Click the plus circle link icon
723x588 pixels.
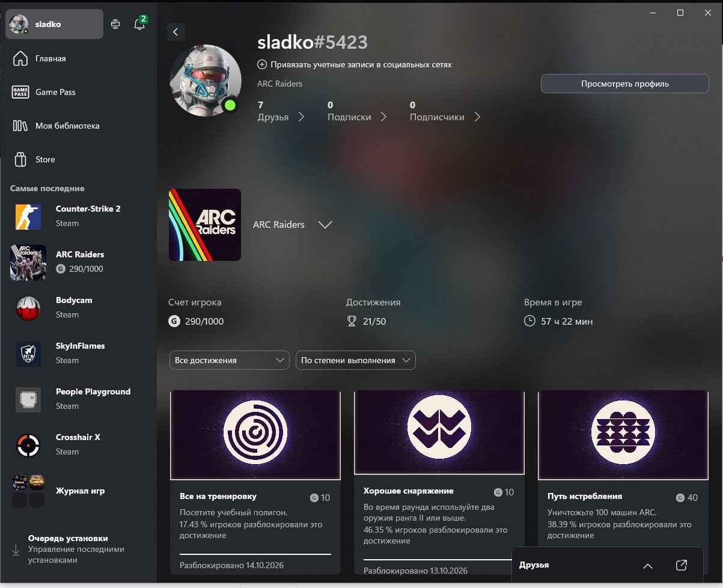coord(262,64)
